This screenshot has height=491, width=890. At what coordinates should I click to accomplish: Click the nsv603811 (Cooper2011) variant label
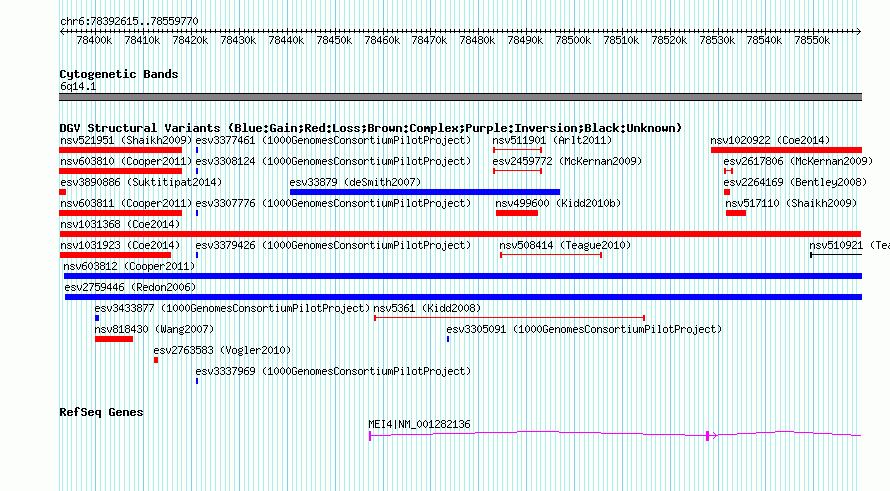coord(126,203)
